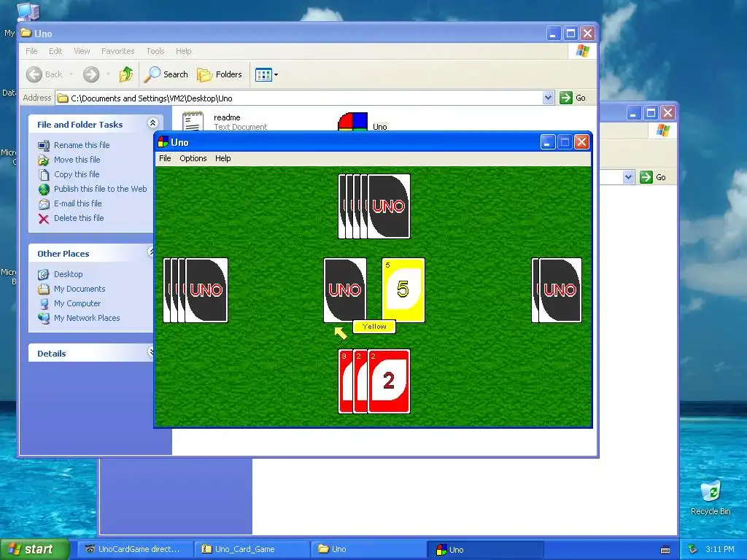Switch to Uno folder taskbar item
Viewport: 747px width, 560px height.
click(x=368, y=549)
